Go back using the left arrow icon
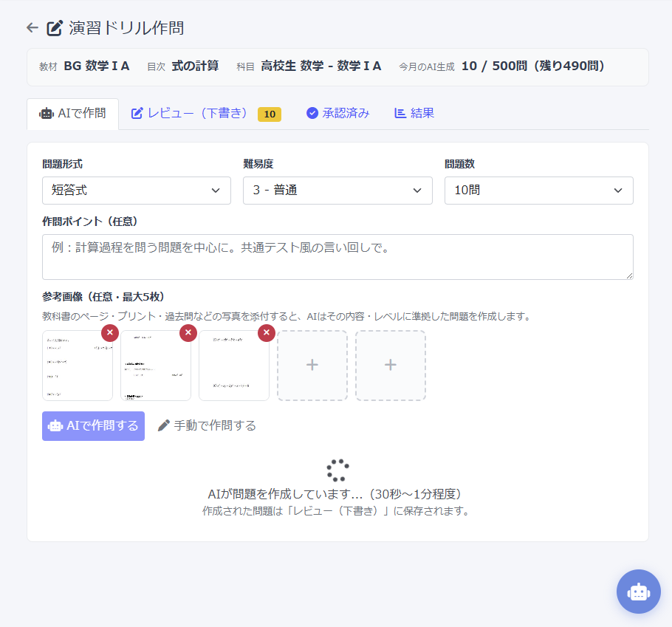 click(x=32, y=28)
